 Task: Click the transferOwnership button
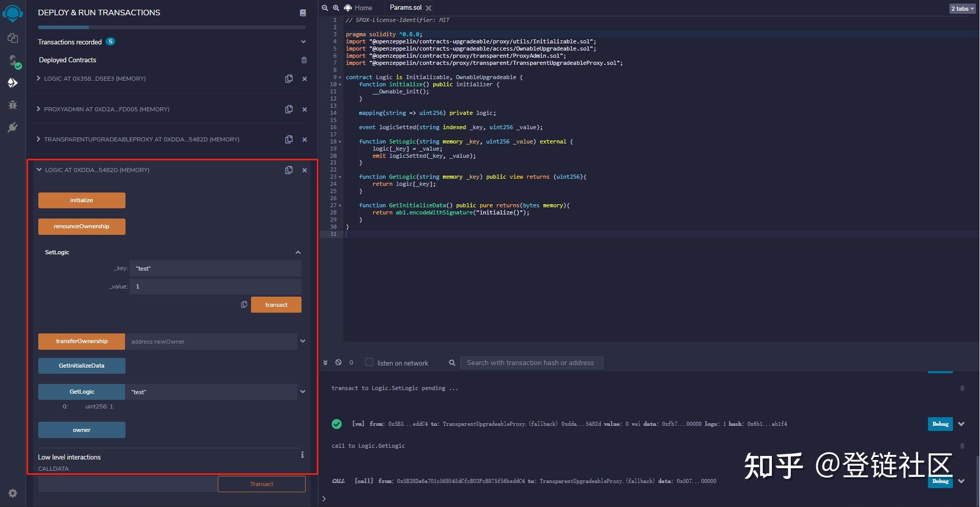[82, 341]
